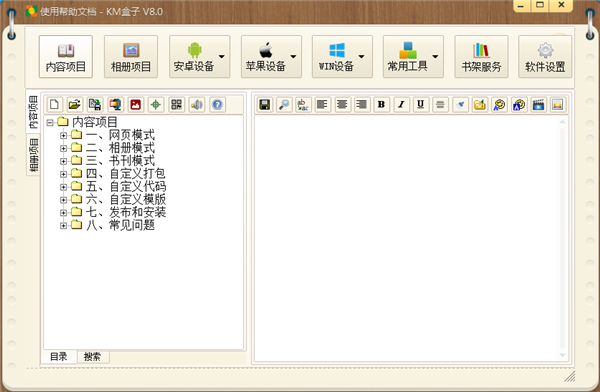Open the QR code tool icon

tap(176, 105)
